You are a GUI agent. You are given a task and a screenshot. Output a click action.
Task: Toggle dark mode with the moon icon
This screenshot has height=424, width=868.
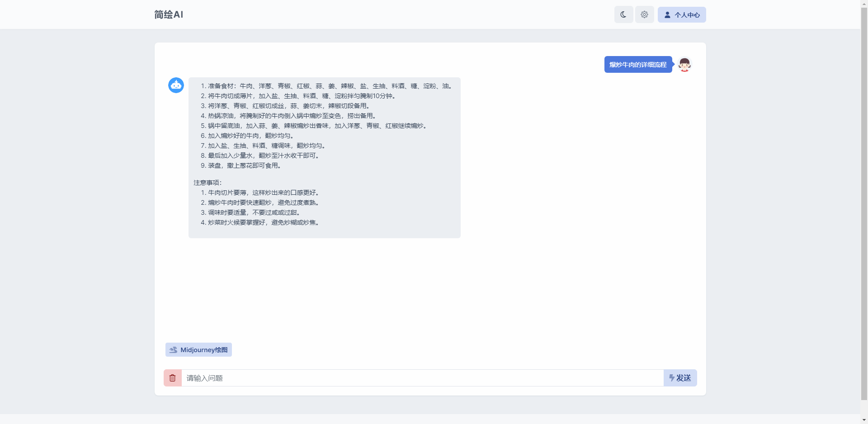coord(623,14)
